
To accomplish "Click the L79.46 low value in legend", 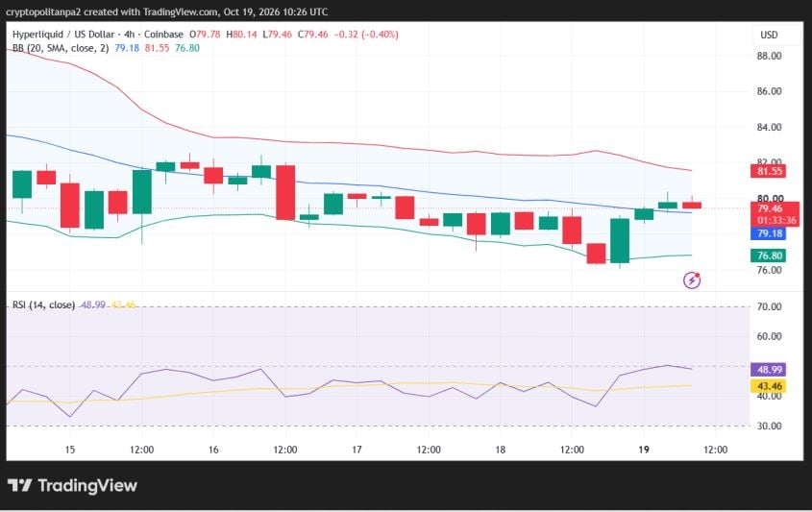I will pos(277,35).
